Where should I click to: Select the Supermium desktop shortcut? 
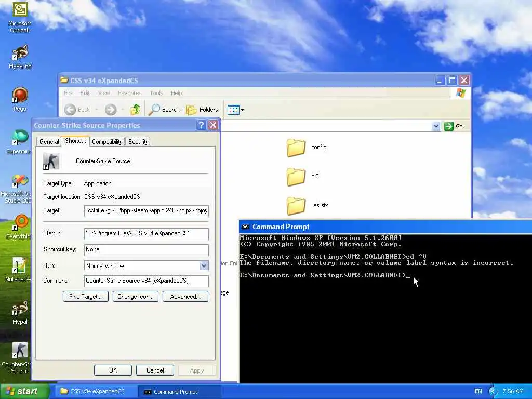19,142
